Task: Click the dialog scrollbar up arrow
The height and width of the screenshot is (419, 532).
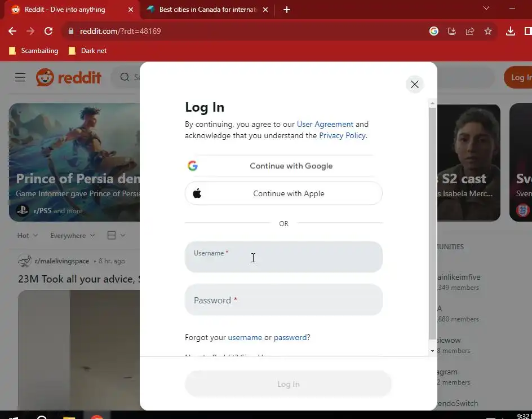Action: click(x=432, y=103)
